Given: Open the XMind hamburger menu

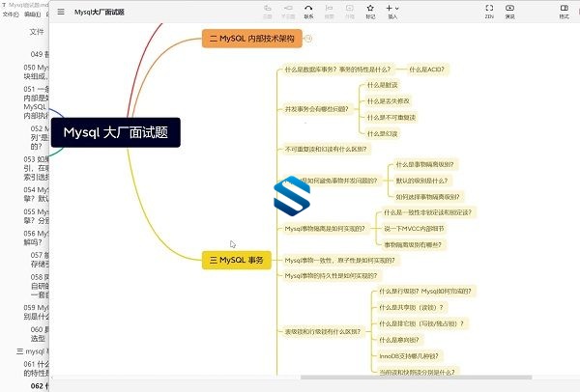Looking at the screenshot, I should (61, 12).
